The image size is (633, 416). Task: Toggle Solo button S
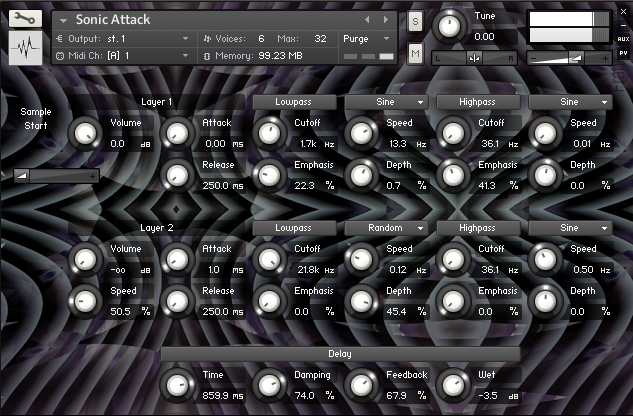coord(415,21)
